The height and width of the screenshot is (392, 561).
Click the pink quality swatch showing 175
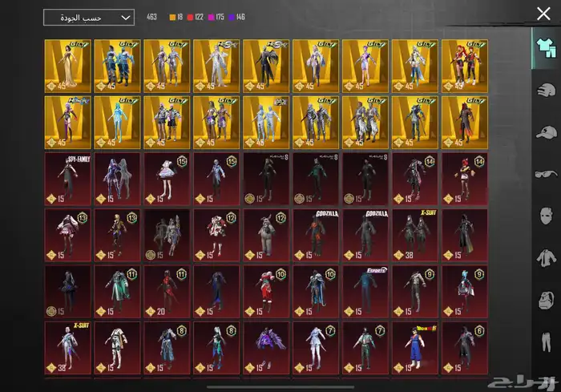pyautogui.click(x=218, y=16)
